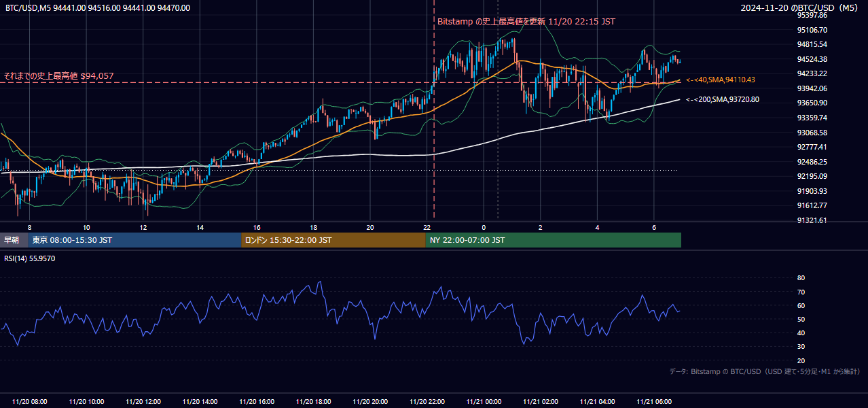Viewport: 868px width, 408px height.
Task: Click the 早朝 session bar
Action: click(x=14, y=240)
